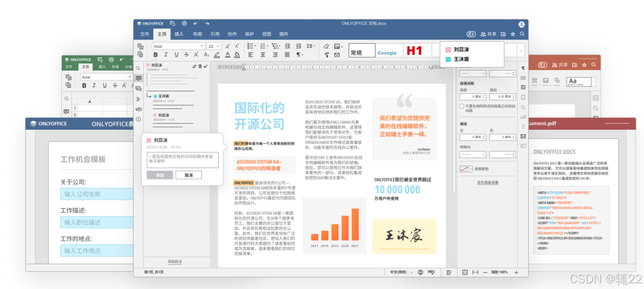Open the 文件 tab in the document window
The height and width of the screenshot is (289, 644).
pos(145,34)
